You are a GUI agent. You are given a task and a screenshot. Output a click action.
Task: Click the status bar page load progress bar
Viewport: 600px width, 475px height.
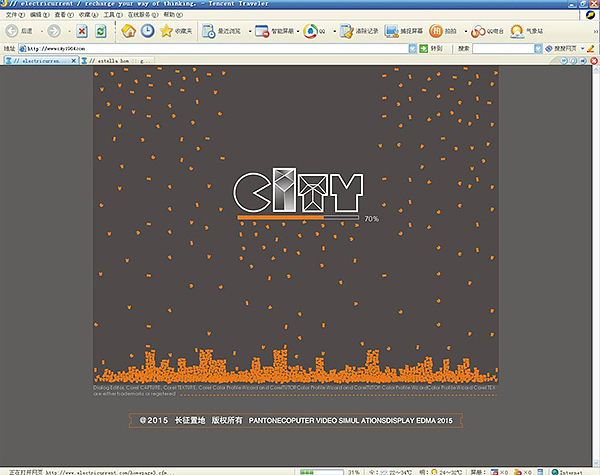(321, 472)
